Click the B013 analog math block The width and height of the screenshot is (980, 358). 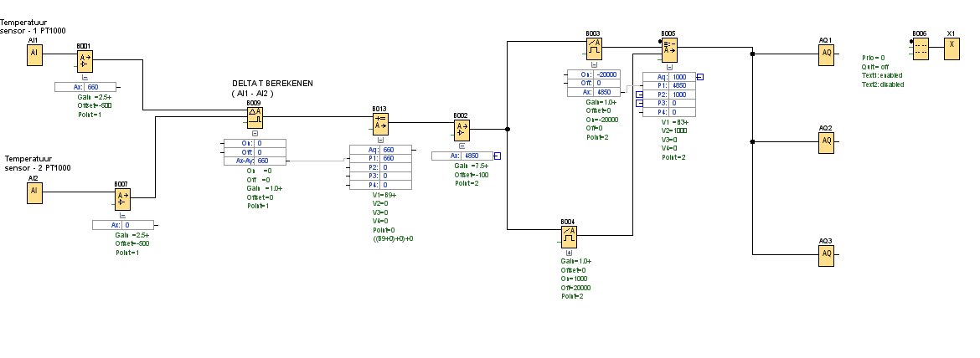(x=381, y=123)
